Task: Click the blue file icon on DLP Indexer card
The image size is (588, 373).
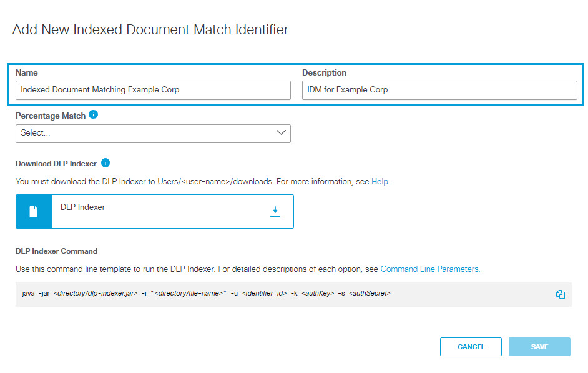Action: tap(34, 212)
